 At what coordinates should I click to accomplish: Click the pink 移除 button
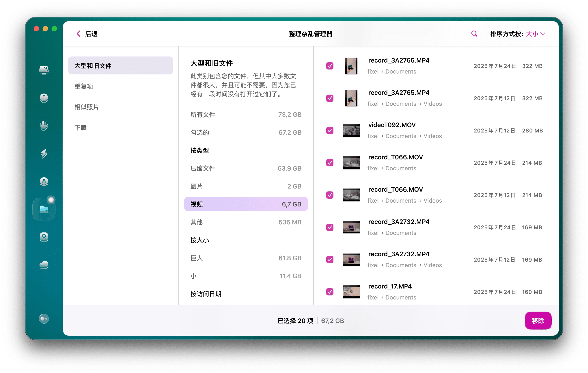[538, 321]
